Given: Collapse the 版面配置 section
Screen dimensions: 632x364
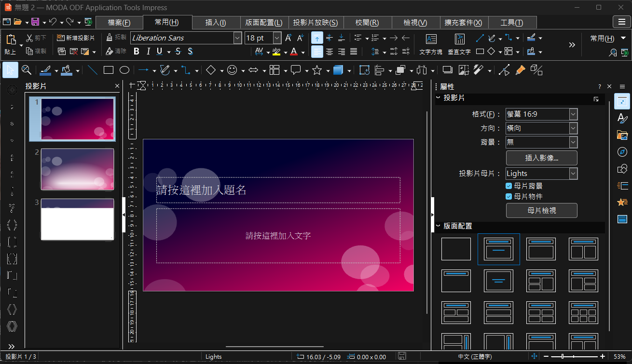Looking at the screenshot, I should (438, 226).
